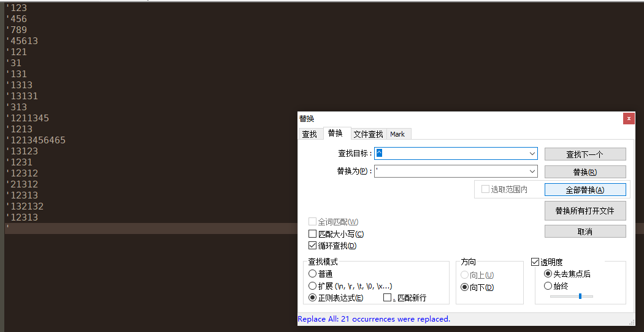644x332 pixels.
Task: Disable the 循环查找(D) checkbox
Action: 312,246
